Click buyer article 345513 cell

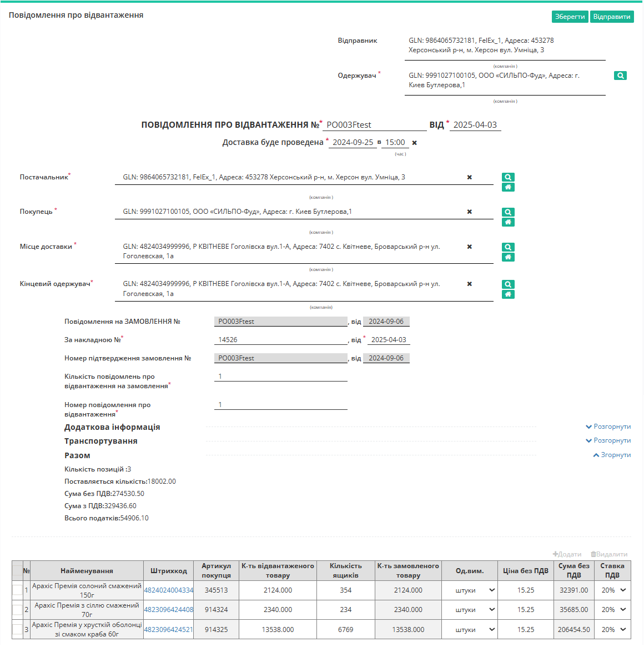[216, 590]
